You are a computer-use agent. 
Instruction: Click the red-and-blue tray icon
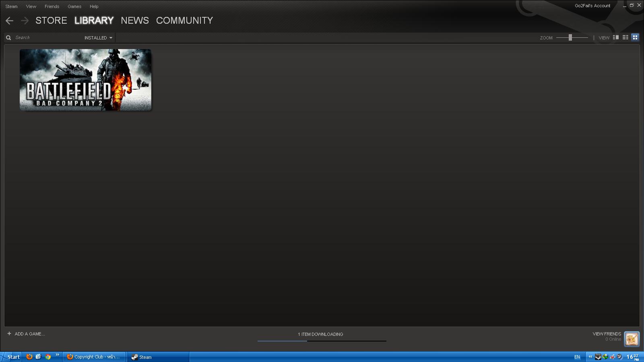click(x=613, y=357)
